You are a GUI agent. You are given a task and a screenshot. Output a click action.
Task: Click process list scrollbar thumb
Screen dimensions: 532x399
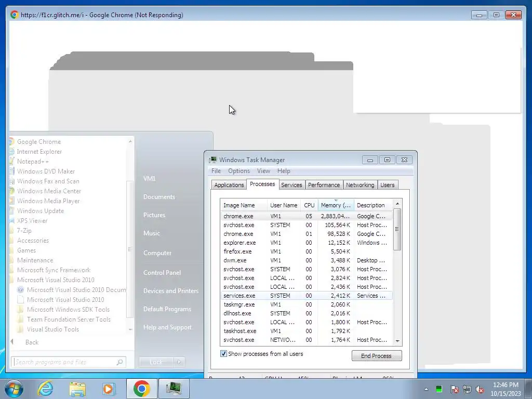click(x=397, y=229)
